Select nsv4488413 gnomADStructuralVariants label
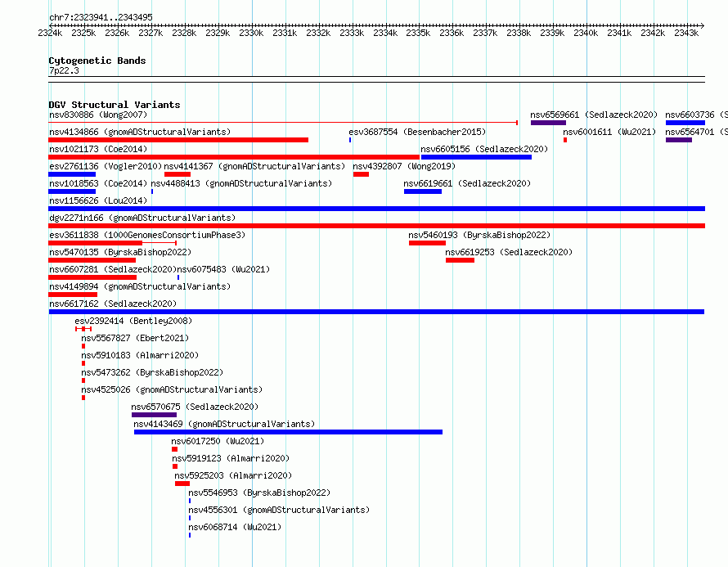This screenshot has width=728, height=567. pyautogui.click(x=241, y=183)
